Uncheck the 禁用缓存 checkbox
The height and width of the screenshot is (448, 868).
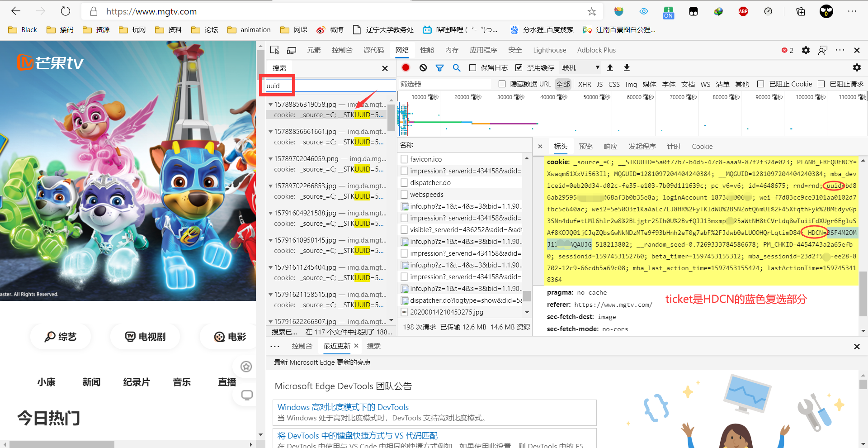pyautogui.click(x=519, y=67)
